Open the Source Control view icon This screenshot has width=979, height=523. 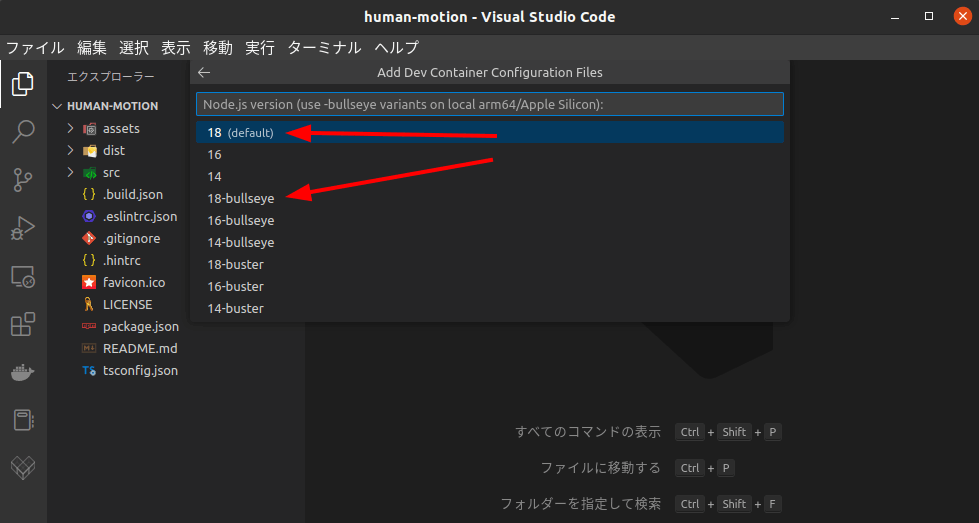[x=23, y=180]
